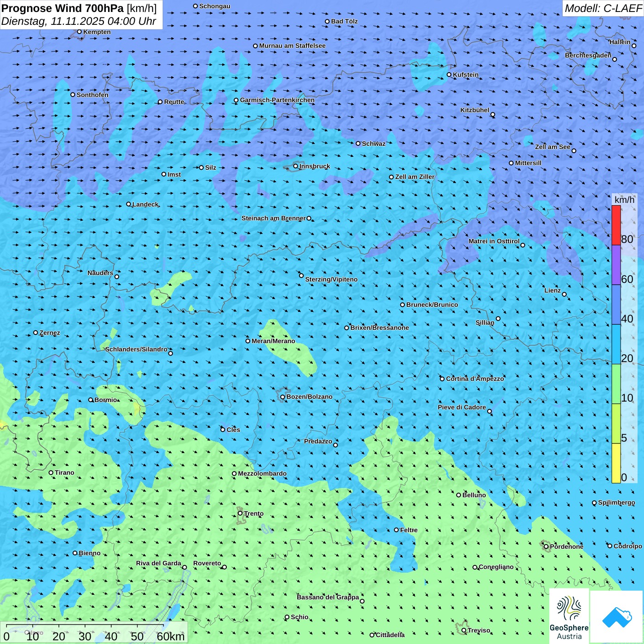Click the "Meran/Merano" label
Screen dimensions: 644x644
(x=273, y=341)
